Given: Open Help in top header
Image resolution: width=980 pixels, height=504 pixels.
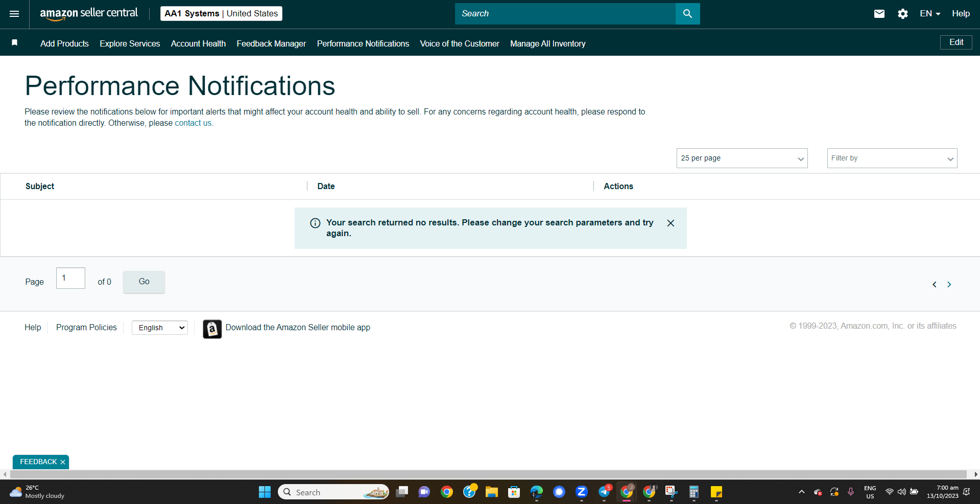Looking at the screenshot, I should 961,14.
